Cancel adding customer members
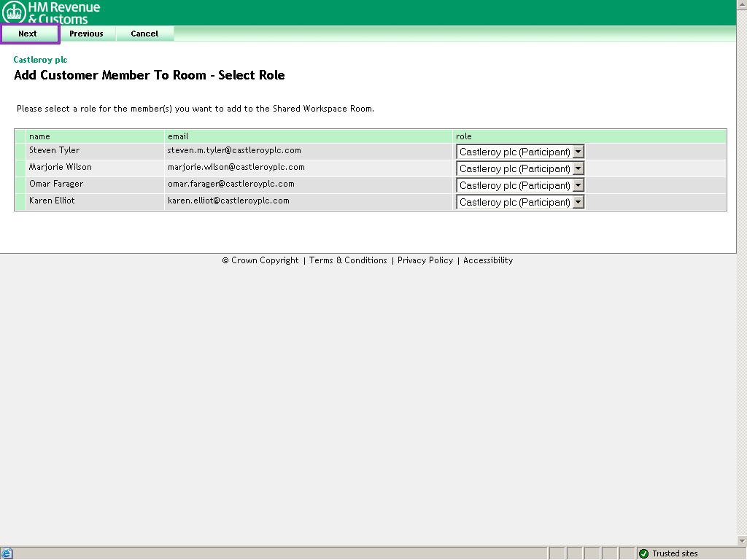Image resolution: width=747 pixels, height=560 pixels. click(x=144, y=34)
